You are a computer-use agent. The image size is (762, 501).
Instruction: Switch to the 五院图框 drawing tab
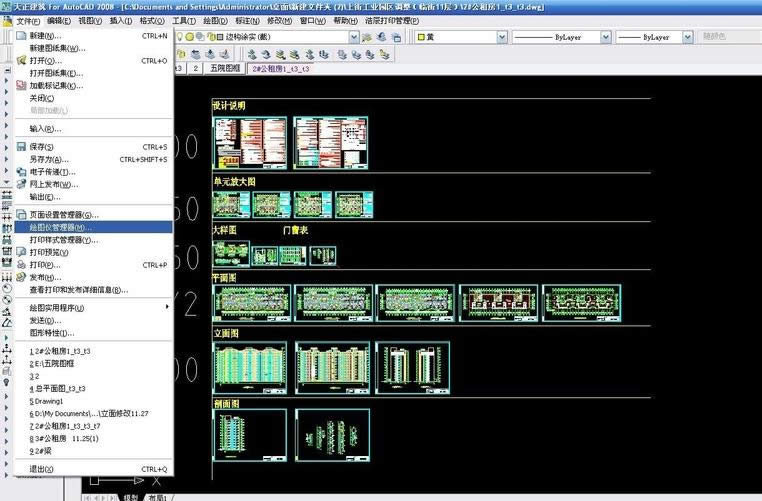pos(225,69)
